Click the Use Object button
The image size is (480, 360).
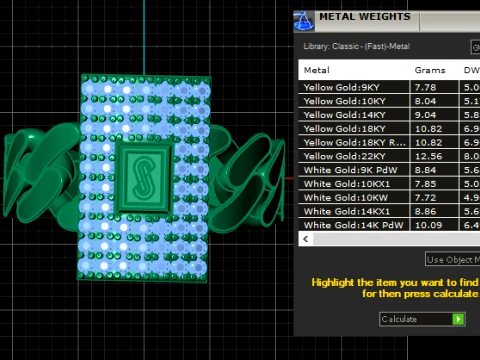click(452, 259)
